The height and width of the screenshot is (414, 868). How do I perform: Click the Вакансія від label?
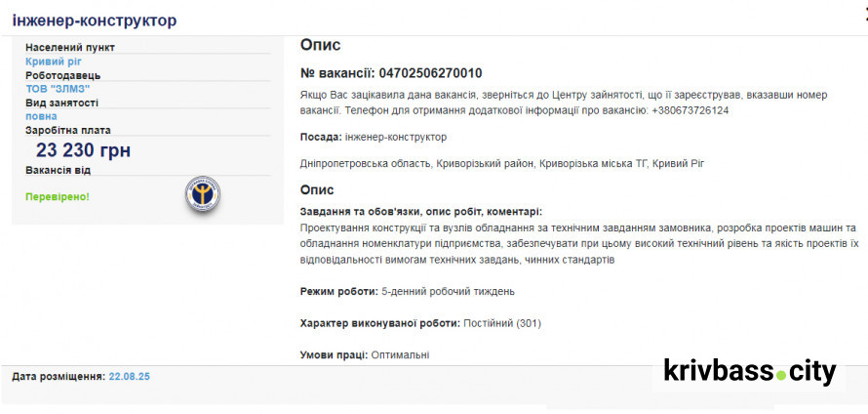59,170
